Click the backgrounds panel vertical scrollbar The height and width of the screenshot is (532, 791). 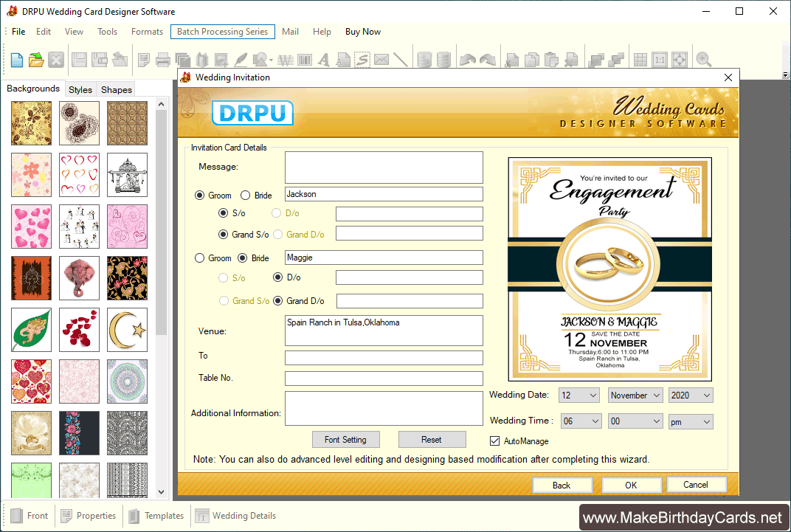(x=161, y=222)
